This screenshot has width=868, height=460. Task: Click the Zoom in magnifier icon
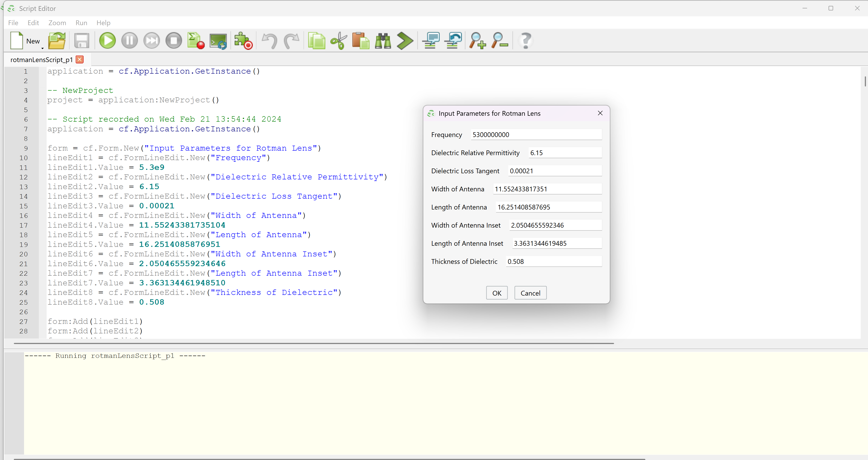[477, 41]
